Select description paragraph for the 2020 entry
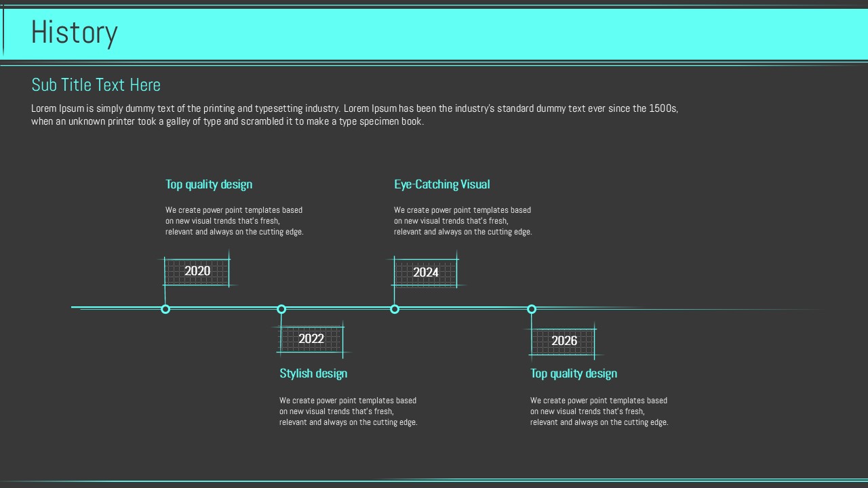 point(234,221)
